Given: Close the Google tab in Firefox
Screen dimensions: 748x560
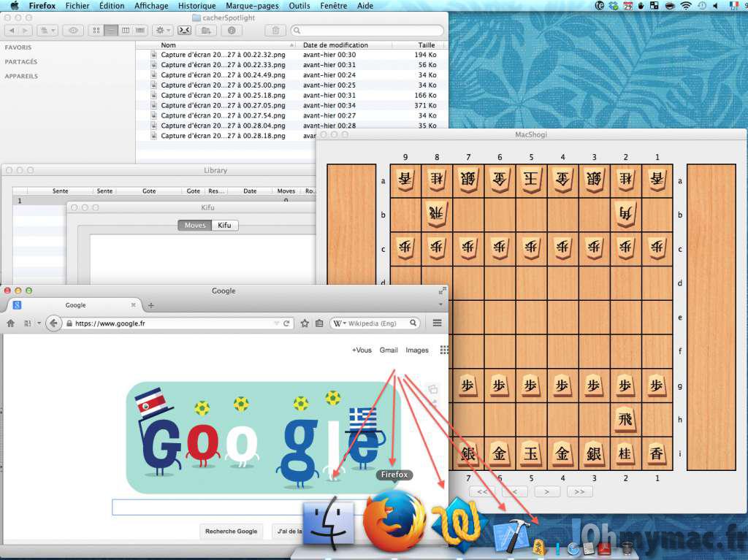Looking at the screenshot, I should point(134,304).
